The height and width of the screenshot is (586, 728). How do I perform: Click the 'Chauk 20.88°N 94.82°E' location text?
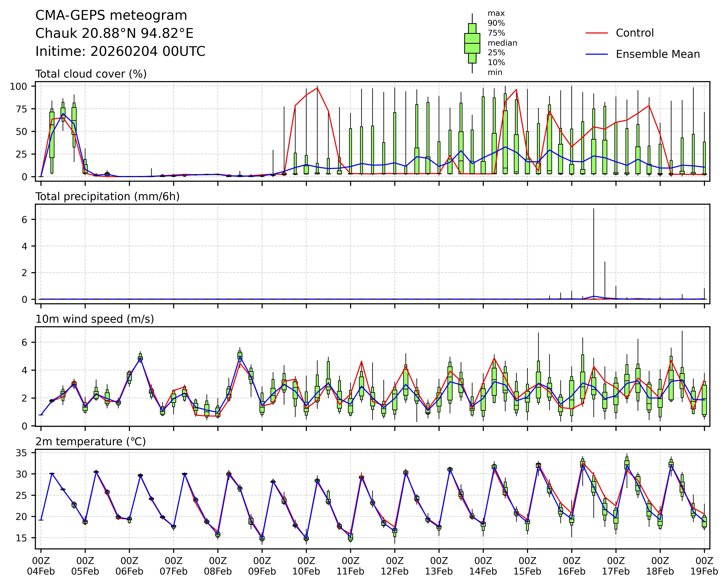tap(114, 33)
